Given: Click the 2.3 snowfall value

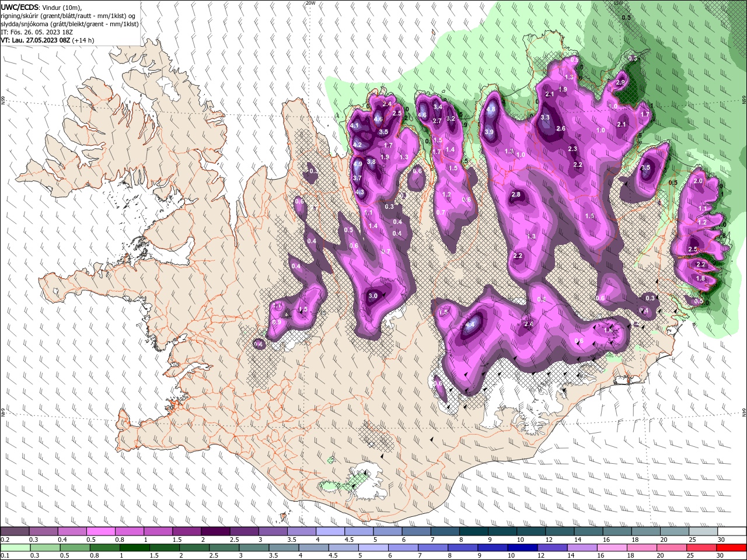Looking at the screenshot, I should click(x=573, y=149).
